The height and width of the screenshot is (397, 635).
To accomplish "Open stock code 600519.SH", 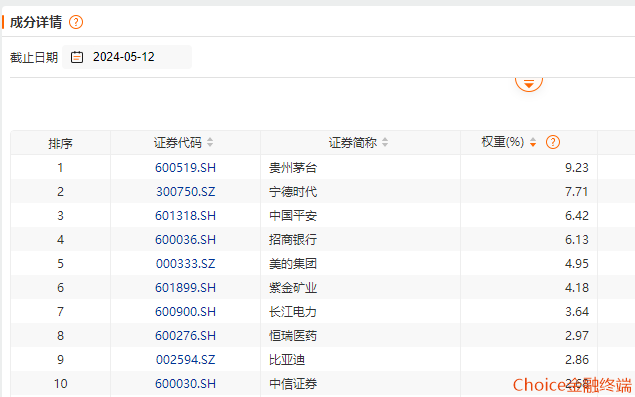I will (185, 168).
